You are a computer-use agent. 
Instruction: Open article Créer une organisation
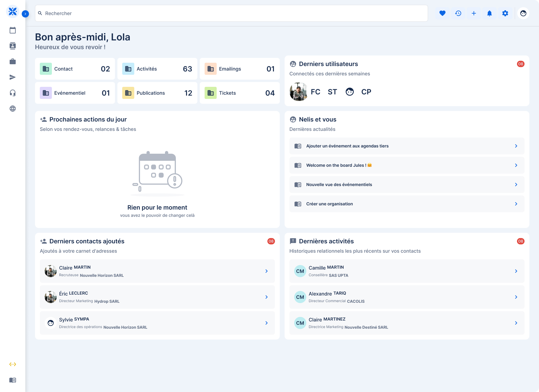click(407, 204)
